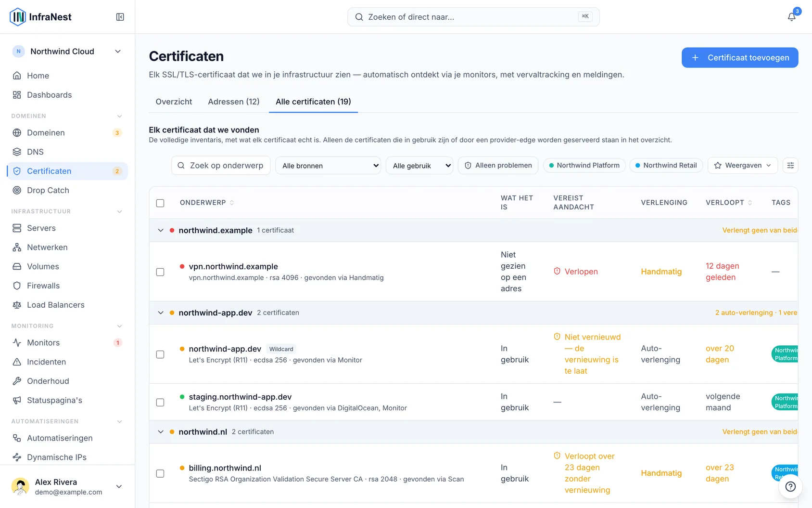This screenshot has width=812, height=508.
Task: Select vpn.northwind.example row checkbox
Action: click(x=160, y=272)
